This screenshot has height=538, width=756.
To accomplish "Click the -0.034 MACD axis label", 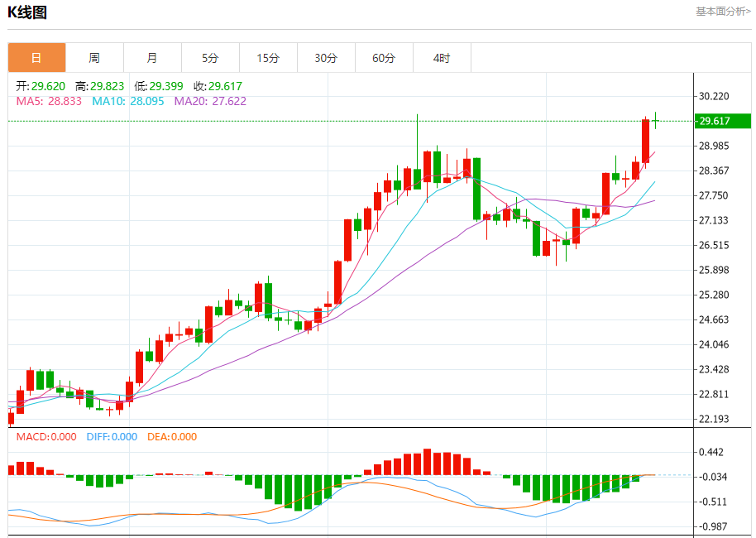I will (x=713, y=478).
